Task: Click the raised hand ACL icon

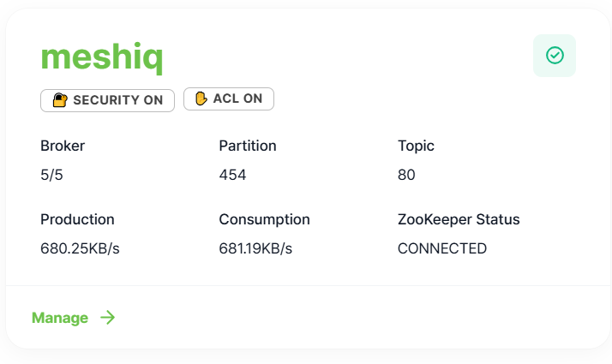Action: 201,98
